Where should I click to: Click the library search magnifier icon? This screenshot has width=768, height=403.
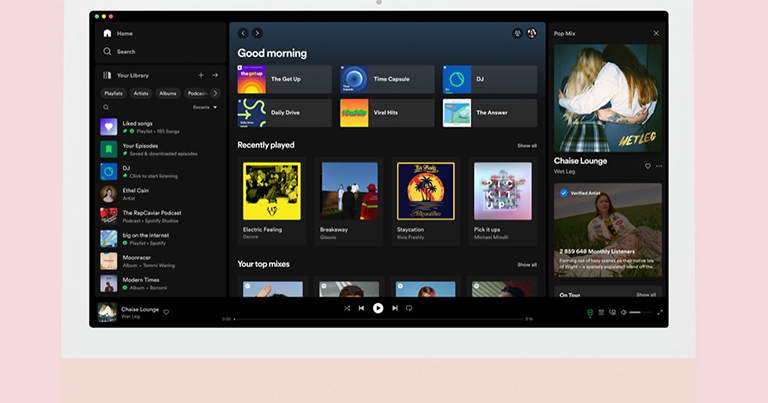pos(107,107)
